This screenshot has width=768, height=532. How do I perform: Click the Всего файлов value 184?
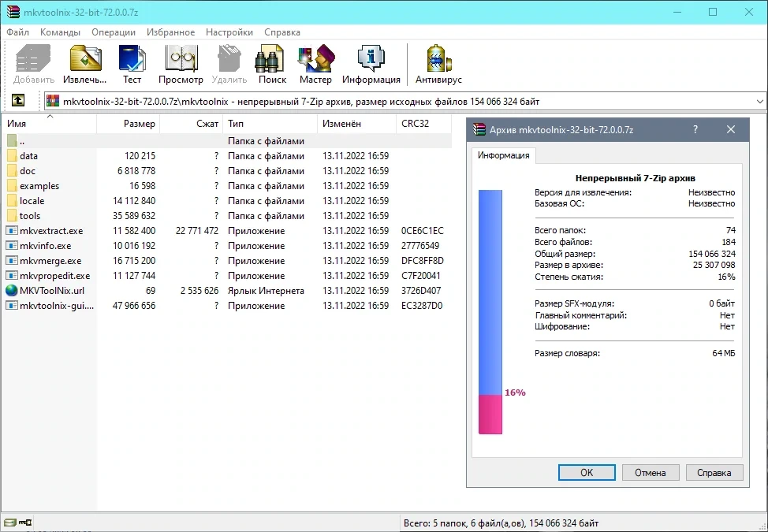(729, 242)
